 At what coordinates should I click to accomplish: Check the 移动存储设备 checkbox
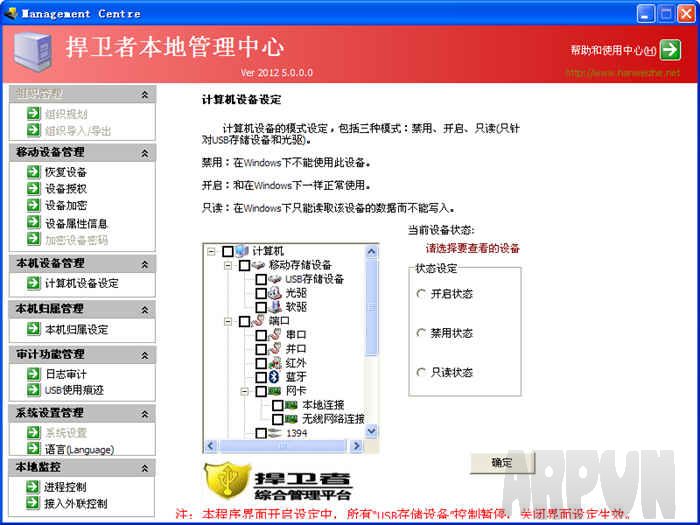pos(244,266)
